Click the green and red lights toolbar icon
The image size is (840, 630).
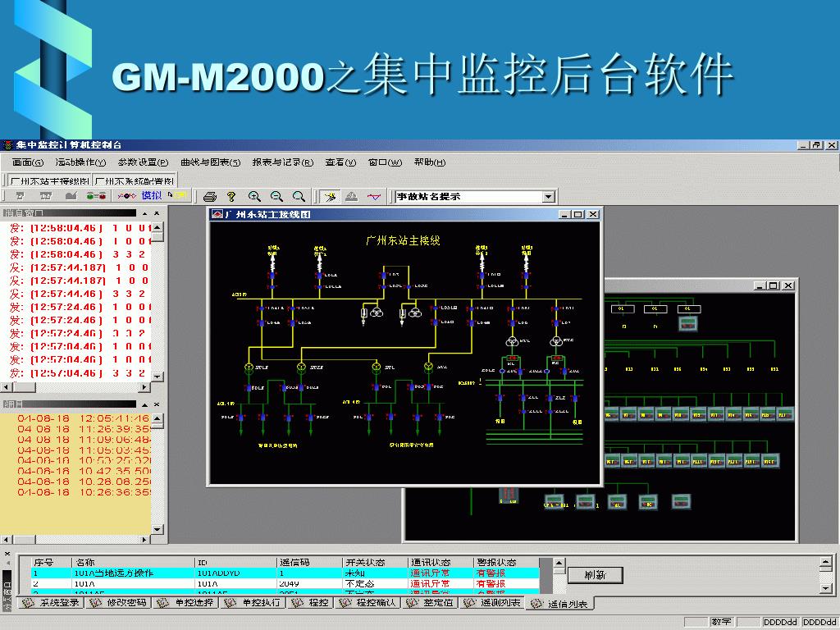click(x=97, y=195)
